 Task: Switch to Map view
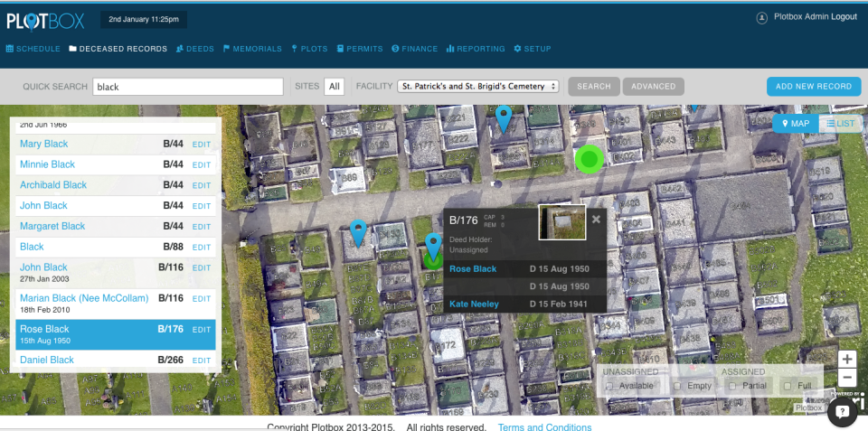796,124
